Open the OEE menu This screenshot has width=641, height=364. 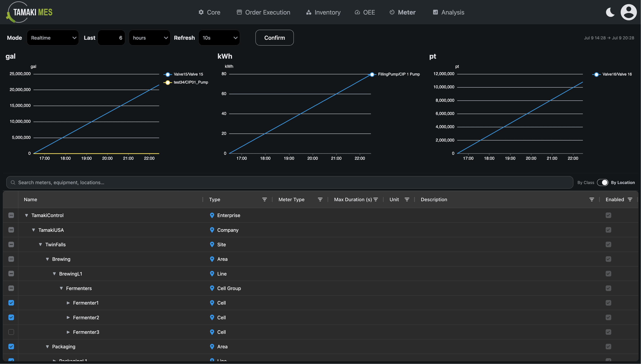(365, 12)
